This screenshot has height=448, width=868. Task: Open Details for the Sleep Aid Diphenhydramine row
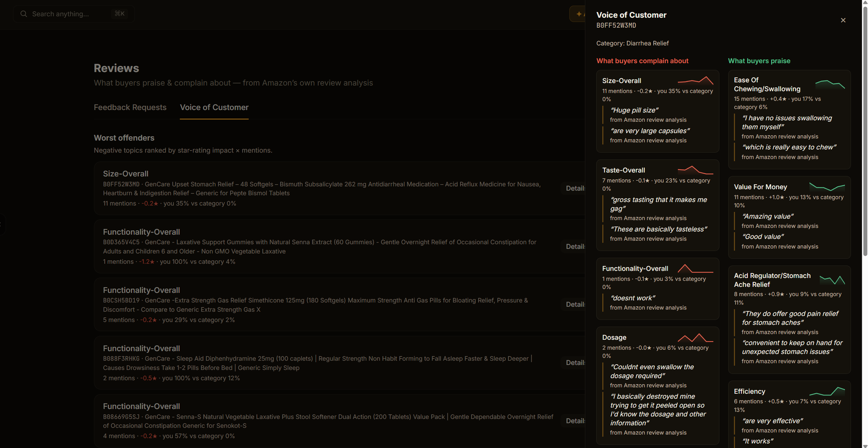point(574,363)
